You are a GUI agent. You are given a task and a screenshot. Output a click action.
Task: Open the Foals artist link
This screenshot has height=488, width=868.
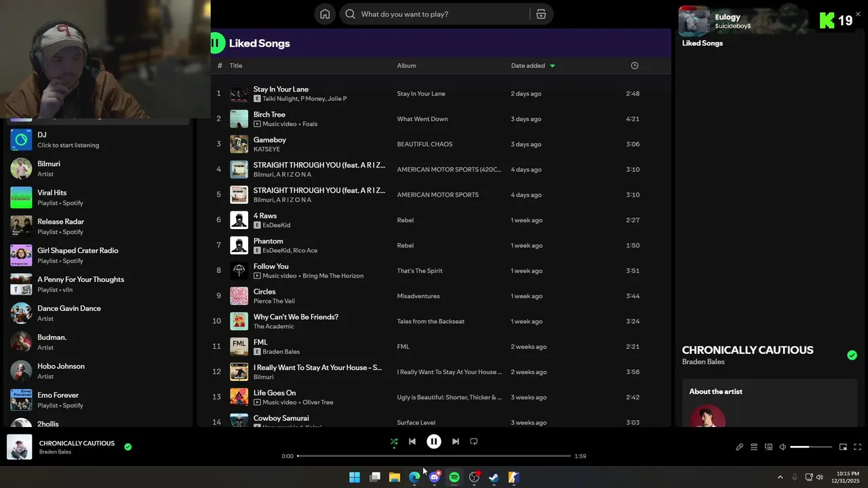[309, 124]
